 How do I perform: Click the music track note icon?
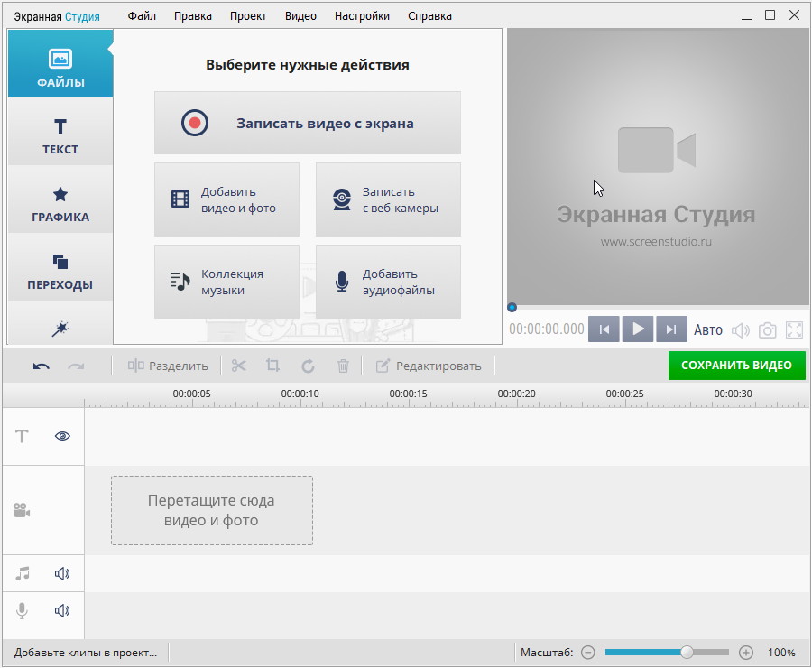pyautogui.click(x=23, y=573)
